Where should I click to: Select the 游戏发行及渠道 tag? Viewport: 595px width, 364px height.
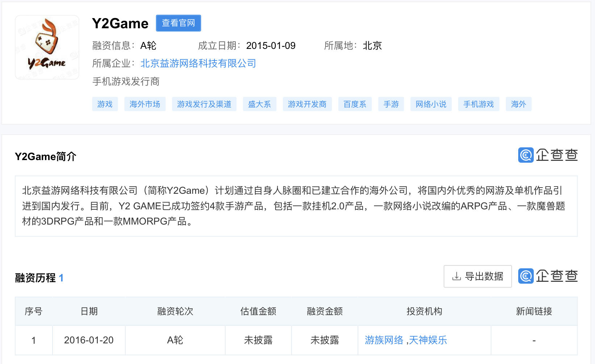pos(204,104)
